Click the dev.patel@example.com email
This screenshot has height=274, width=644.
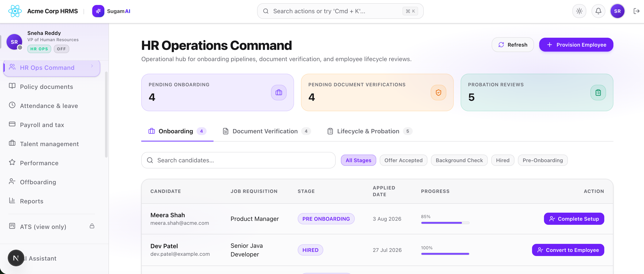click(180, 254)
